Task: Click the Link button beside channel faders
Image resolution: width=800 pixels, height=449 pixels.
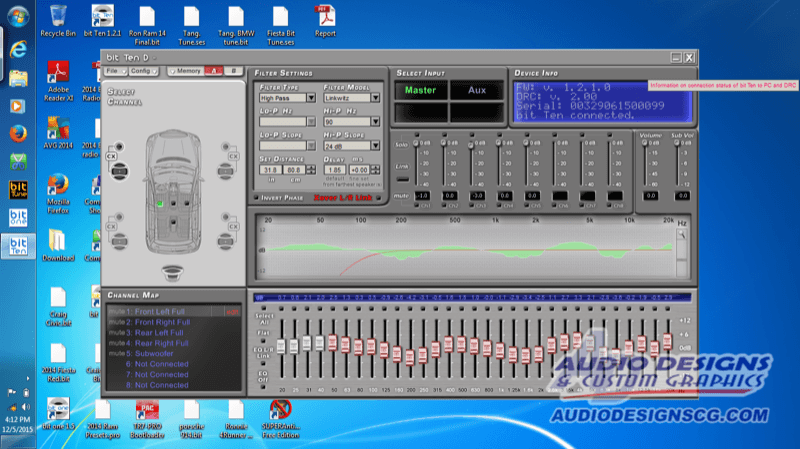Action: pyautogui.click(x=403, y=179)
